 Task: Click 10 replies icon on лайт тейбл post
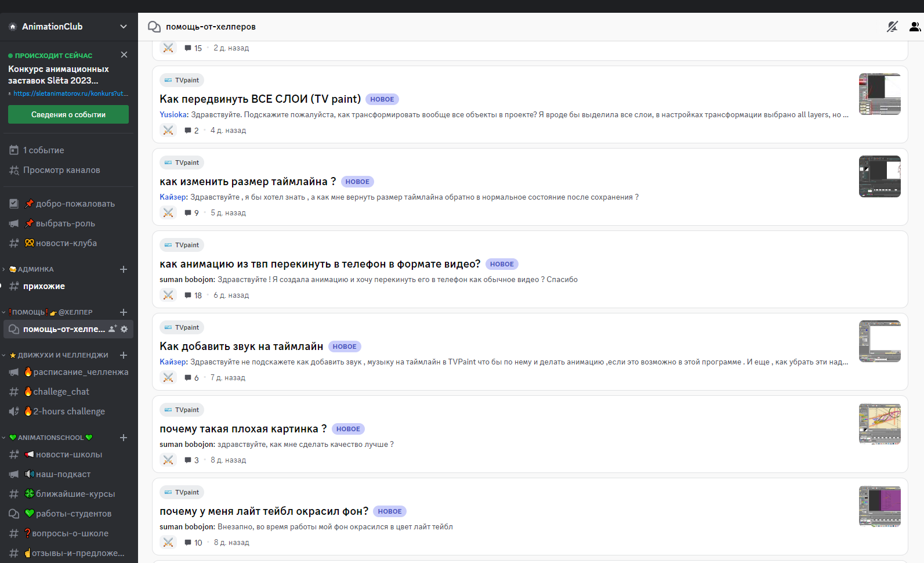pos(188,543)
